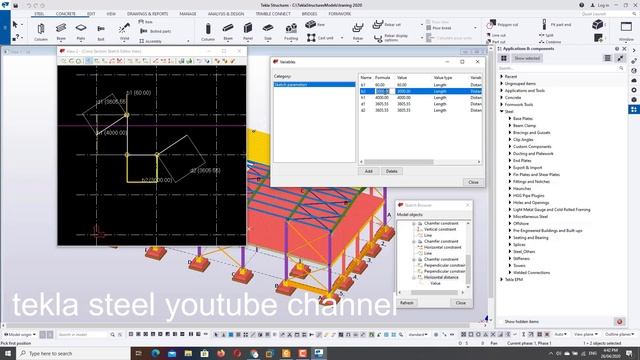Open the CONCRETE ribbon tab
This screenshot has height=360, width=640.
(66, 14)
